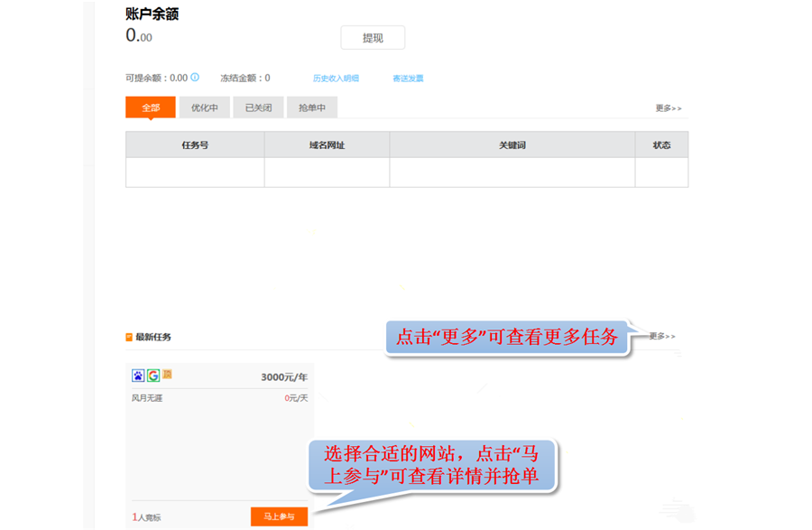Select the 全部 tab

pyautogui.click(x=151, y=107)
